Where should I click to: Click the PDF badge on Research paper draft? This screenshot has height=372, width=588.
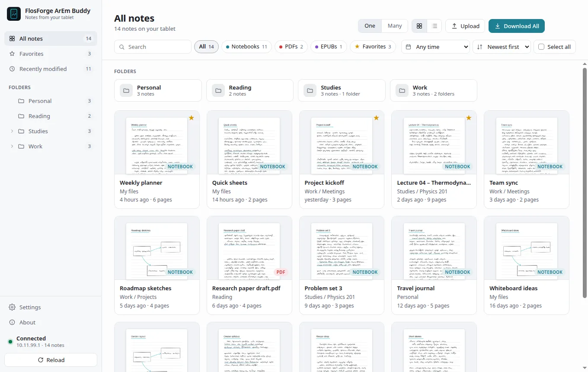[x=281, y=272]
